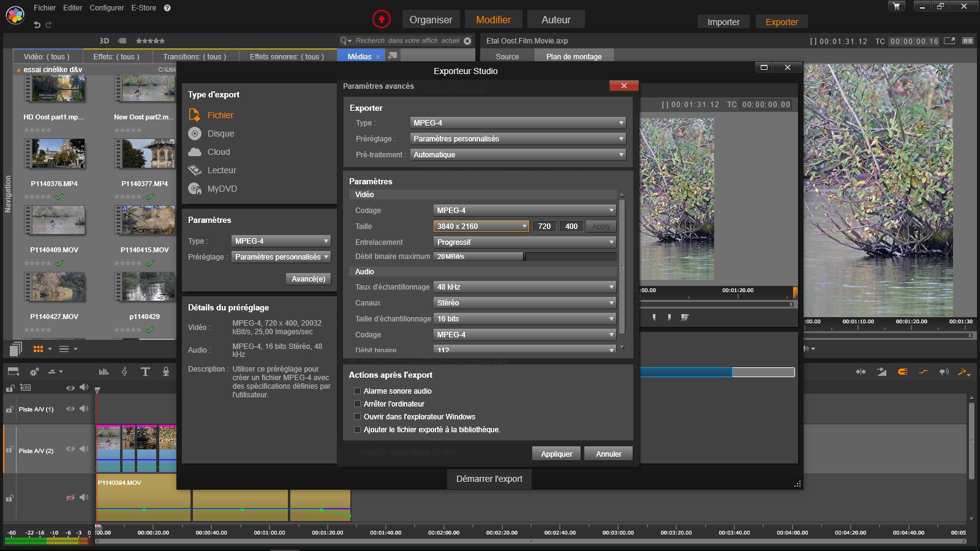This screenshot has height=551, width=980.
Task: Toggle magnetic snapping magnet icon
Action: pyautogui.click(x=902, y=372)
